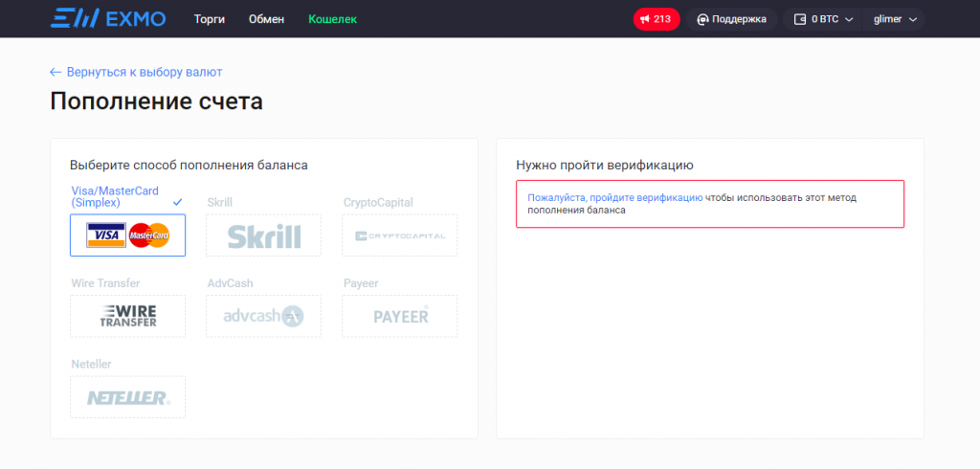The image size is (980, 469).
Task: Open the notifications megaphone badge showing 213
Action: (656, 19)
